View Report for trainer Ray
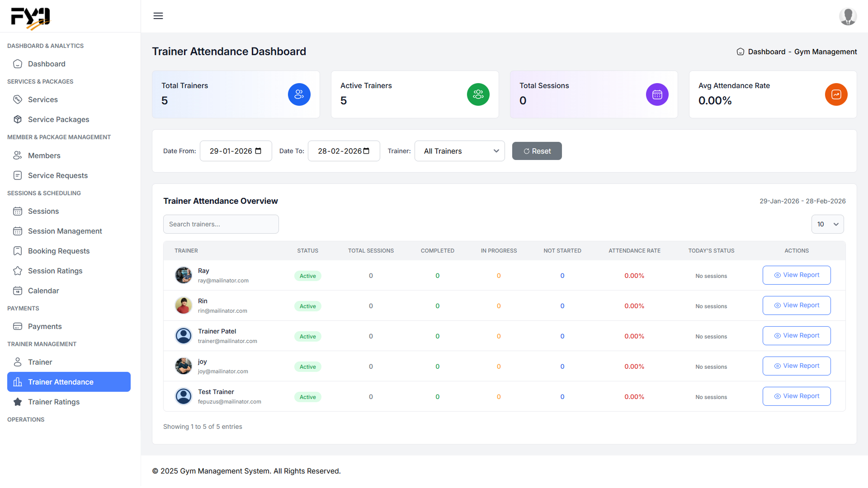The height and width of the screenshot is (488, 868). [x=797, y=275]
